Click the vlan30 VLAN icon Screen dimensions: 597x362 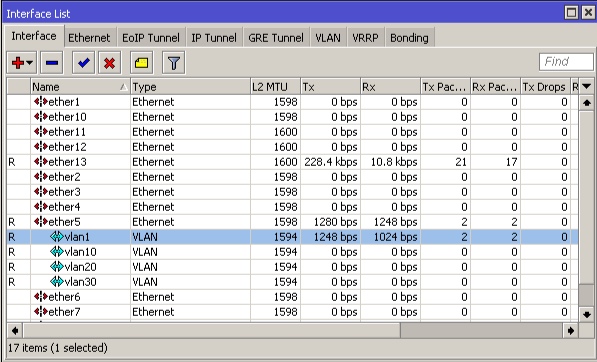[x=57, y=282]
